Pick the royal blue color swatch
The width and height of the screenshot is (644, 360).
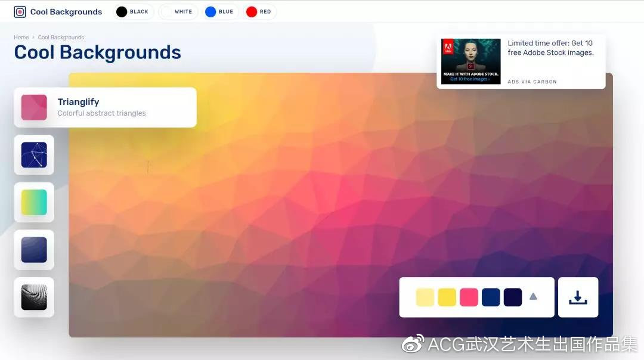[491, 297]
